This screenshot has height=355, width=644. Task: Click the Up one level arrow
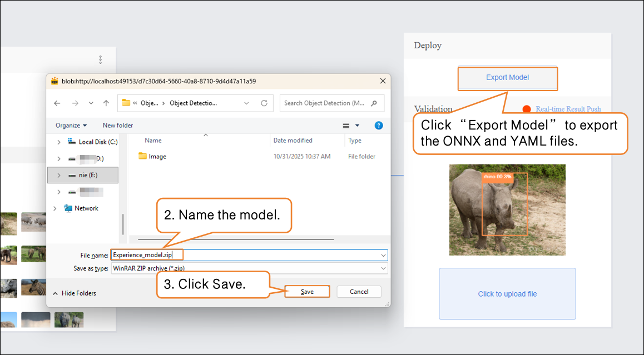(106, 103)
